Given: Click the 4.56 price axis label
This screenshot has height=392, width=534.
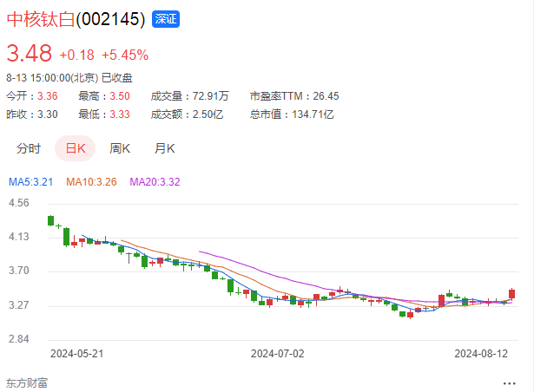Looking at the screenshot, I should (19, 203).
